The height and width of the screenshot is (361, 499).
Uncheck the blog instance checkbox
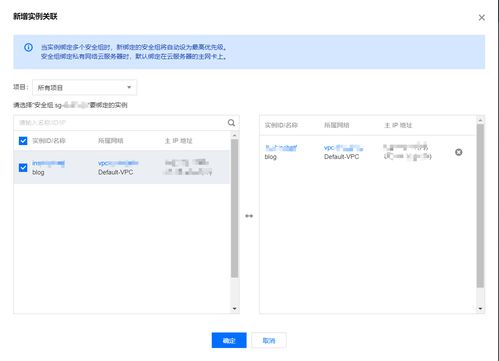[23, 167]
